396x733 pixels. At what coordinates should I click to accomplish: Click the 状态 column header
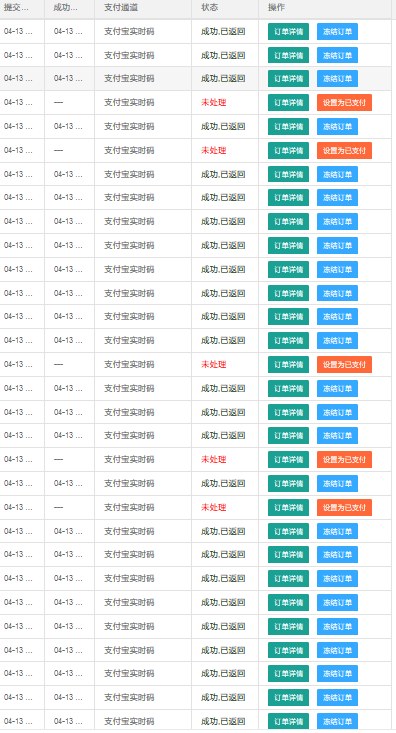click(x=209, y=8)
